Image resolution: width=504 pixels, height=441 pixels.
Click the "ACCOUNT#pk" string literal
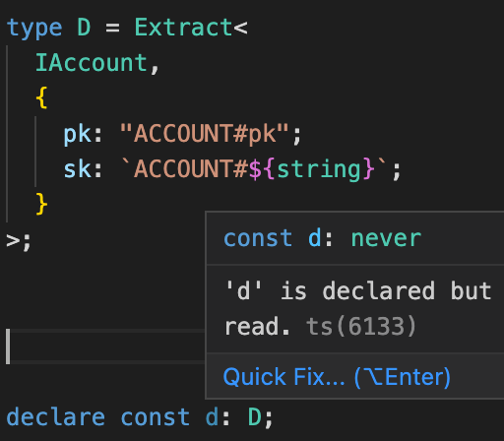[x=205, y=134]
